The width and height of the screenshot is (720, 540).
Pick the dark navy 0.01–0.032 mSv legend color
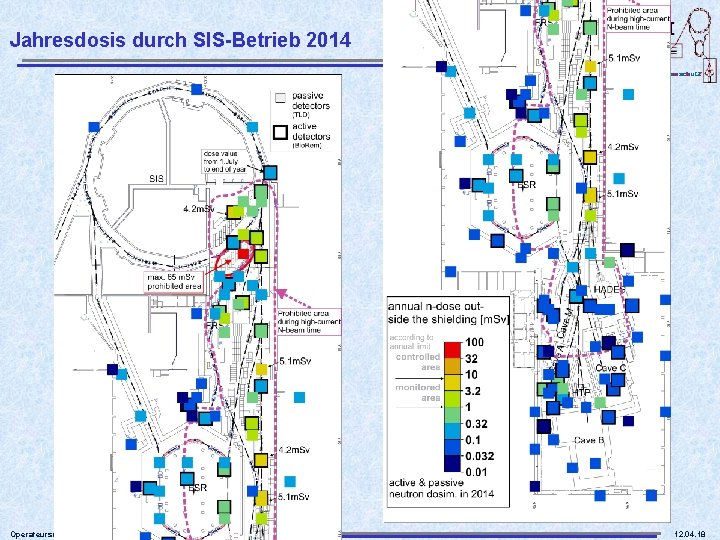tap(453, 463)
